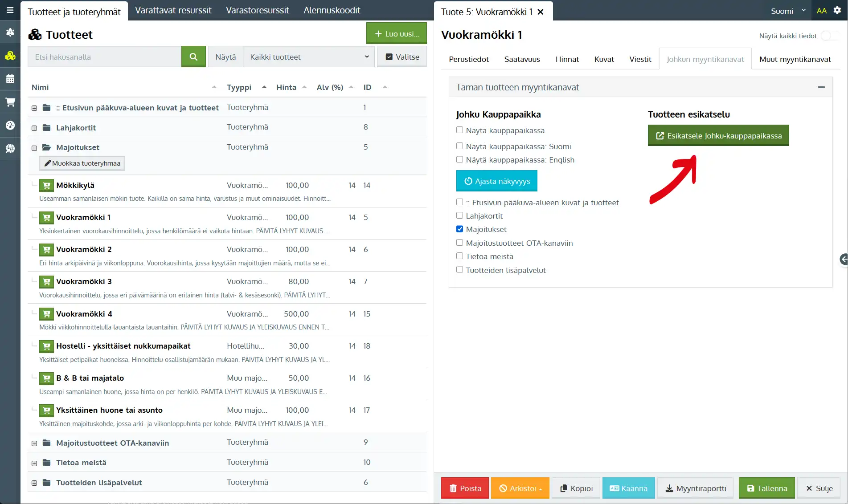
Task: Collapse the myyntikanavat panel minus icon
Action: 821,88
